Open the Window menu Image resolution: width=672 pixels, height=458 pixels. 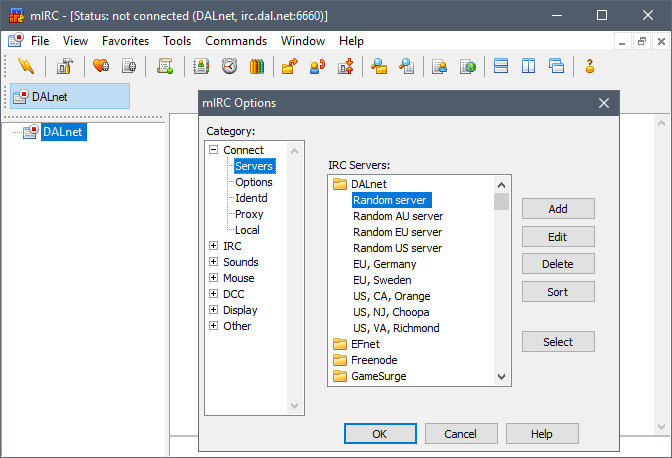(303, 41)
